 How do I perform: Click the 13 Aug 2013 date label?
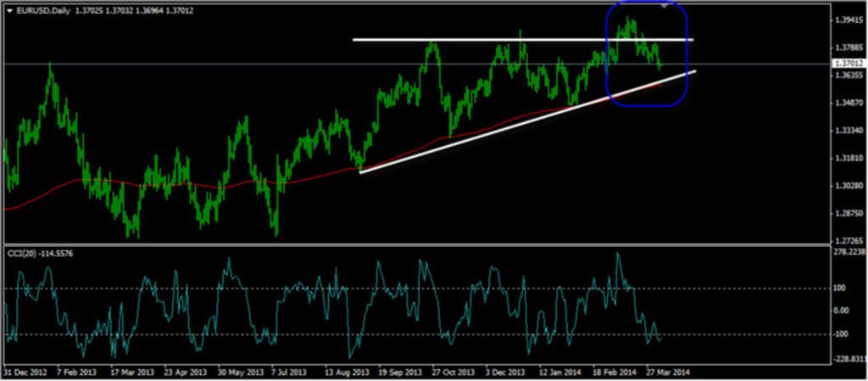click(345, 371)
